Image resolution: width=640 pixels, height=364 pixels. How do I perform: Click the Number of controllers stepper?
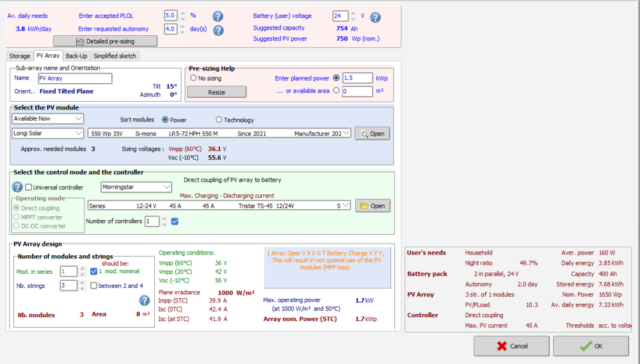pyautogui.click(x=164, y=221)
